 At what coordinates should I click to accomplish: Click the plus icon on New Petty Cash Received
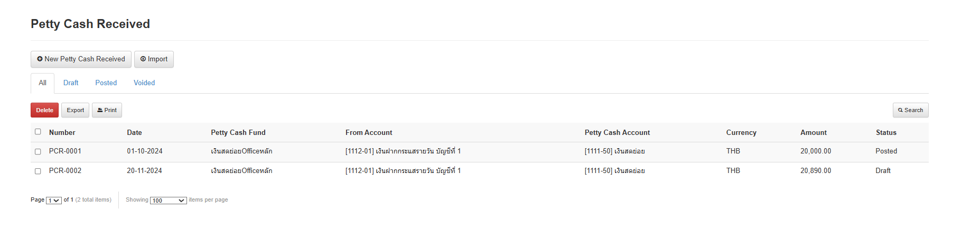tap(40, 59)
